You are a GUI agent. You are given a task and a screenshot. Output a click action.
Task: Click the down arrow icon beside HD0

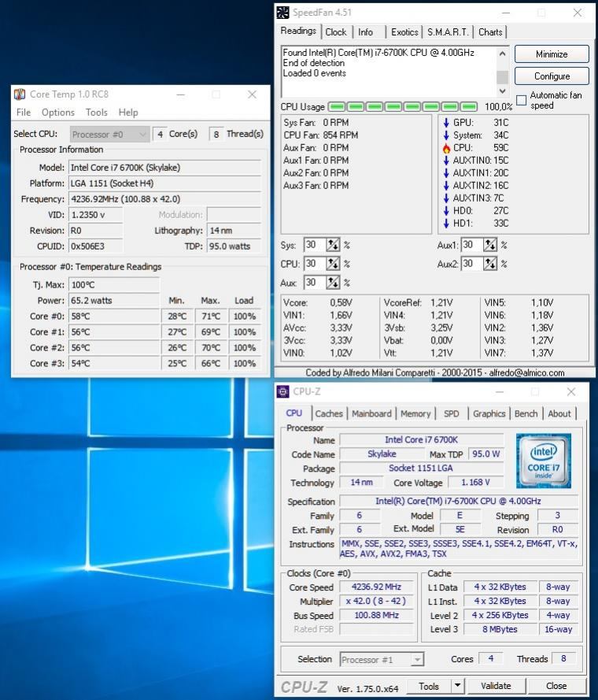446,210
